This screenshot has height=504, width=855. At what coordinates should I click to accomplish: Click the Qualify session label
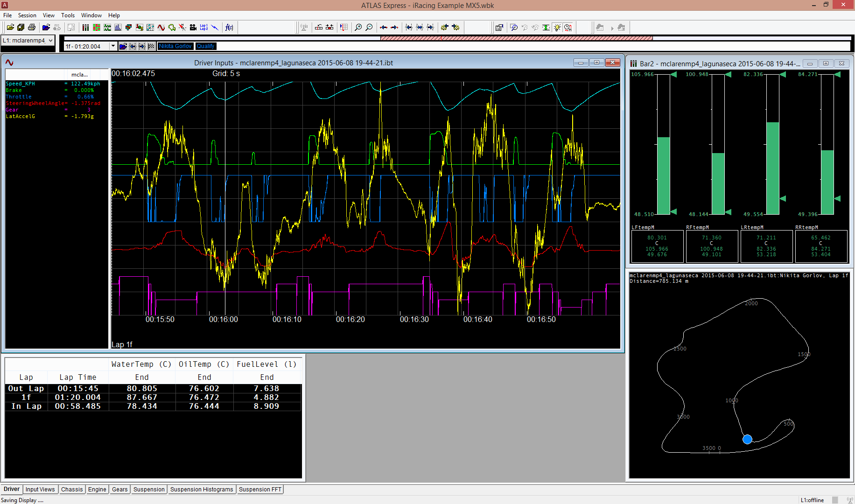click(205, 46)
